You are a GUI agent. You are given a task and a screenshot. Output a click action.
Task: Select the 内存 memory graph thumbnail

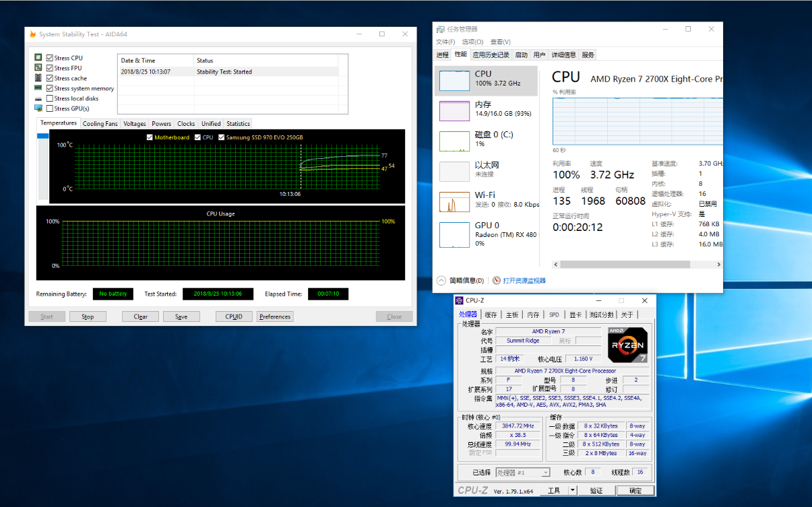coord(454,111)
